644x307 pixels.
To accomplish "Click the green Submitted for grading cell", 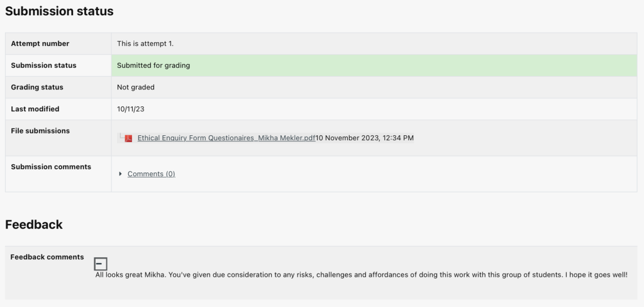I will [374, 65].
